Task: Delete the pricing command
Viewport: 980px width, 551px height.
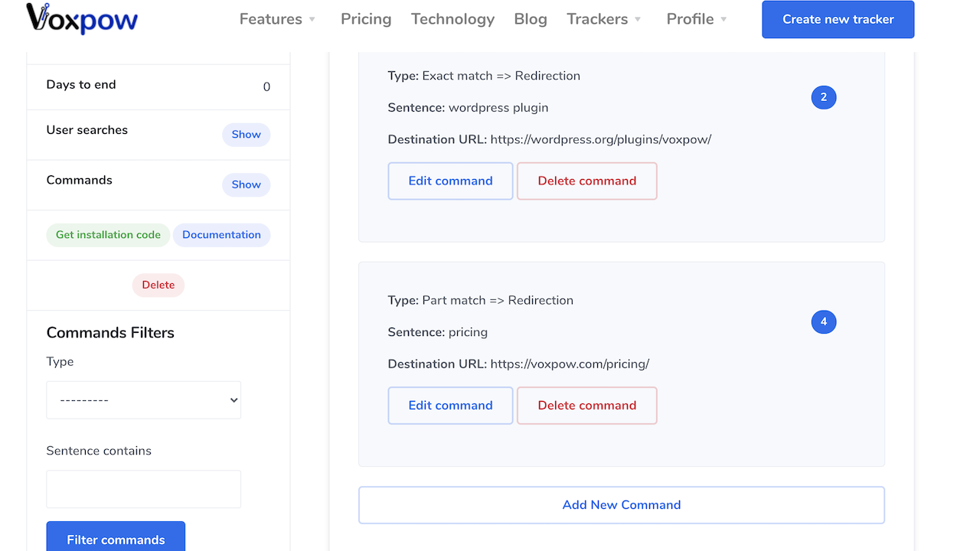Action: click(x=586, y=406)
